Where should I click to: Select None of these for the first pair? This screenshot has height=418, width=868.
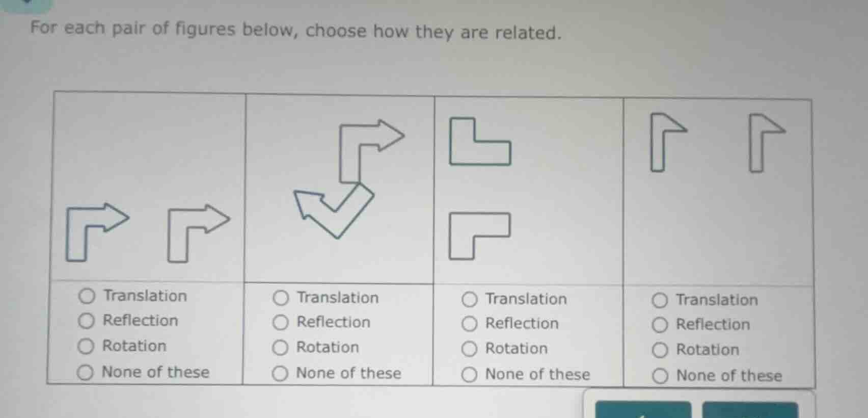pyautogui.click(x=86, y=372)
